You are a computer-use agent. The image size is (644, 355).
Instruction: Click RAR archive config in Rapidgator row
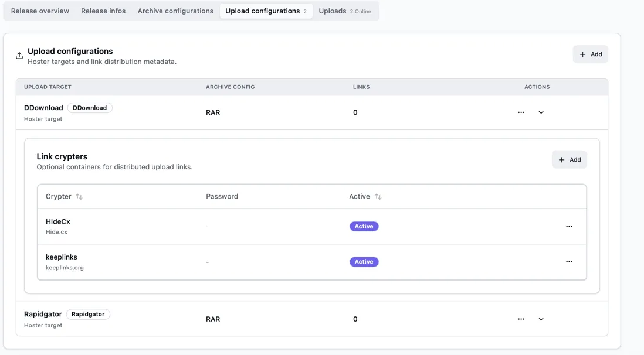[213, 319]
